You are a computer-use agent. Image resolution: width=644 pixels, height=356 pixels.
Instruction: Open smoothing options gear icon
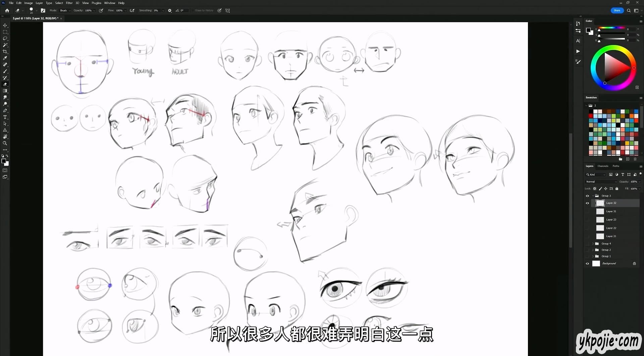(170, 10)
